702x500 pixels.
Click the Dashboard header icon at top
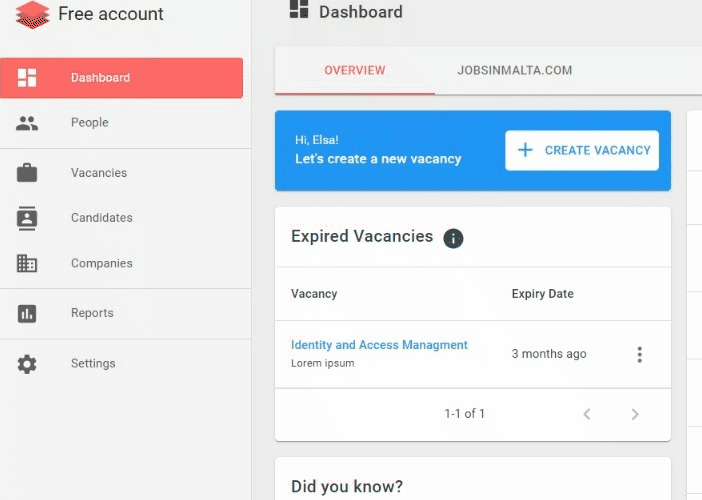point(299,9)
